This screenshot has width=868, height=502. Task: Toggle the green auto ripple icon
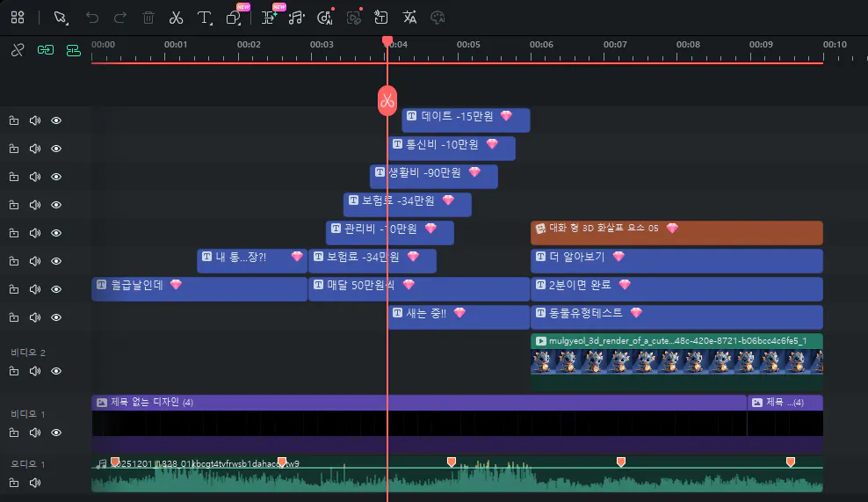(x=73, y=50)
